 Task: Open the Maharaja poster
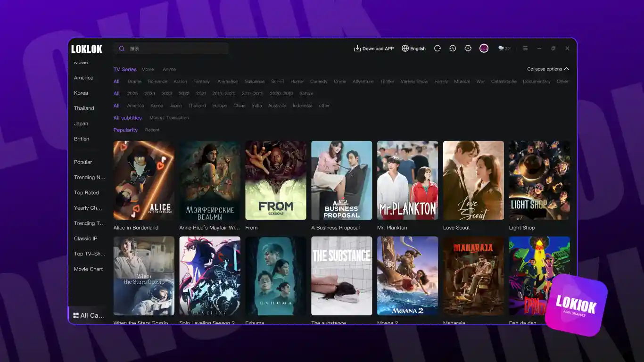pos(474,276)
